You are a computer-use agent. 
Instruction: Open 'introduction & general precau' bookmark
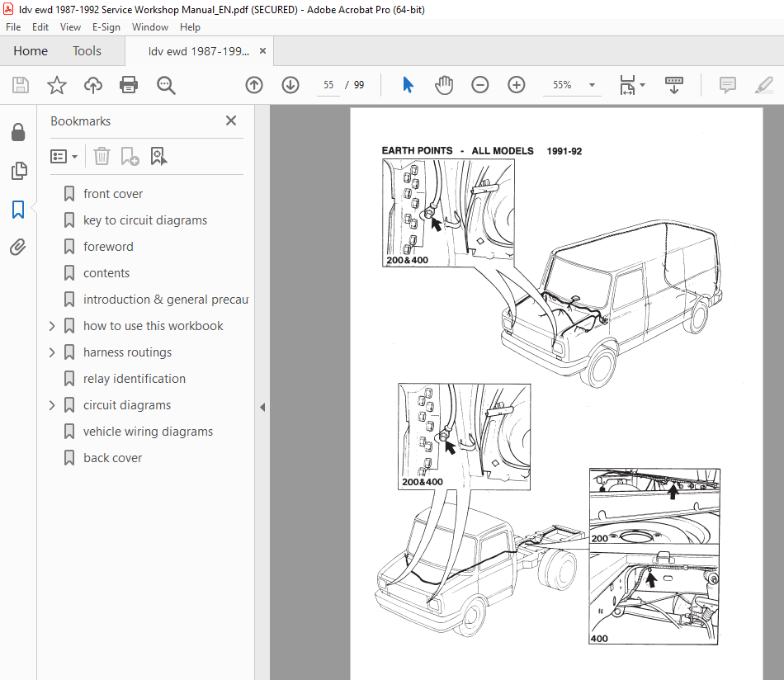tap(166, 300)
